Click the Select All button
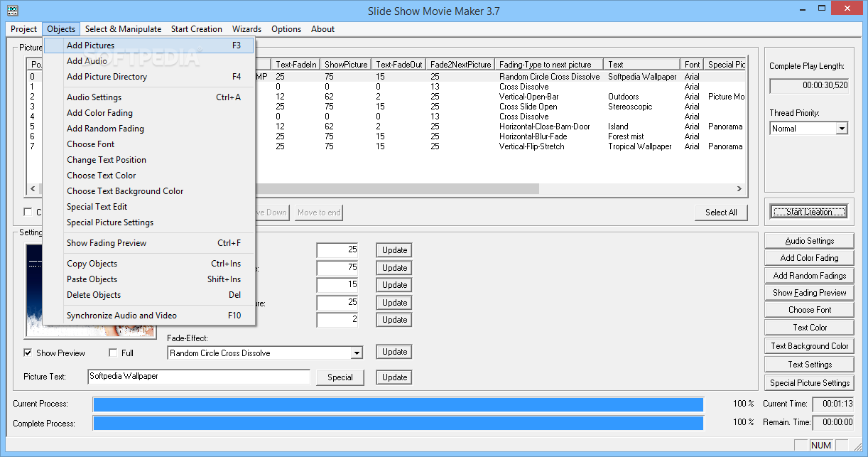 (x=721, y=213)
